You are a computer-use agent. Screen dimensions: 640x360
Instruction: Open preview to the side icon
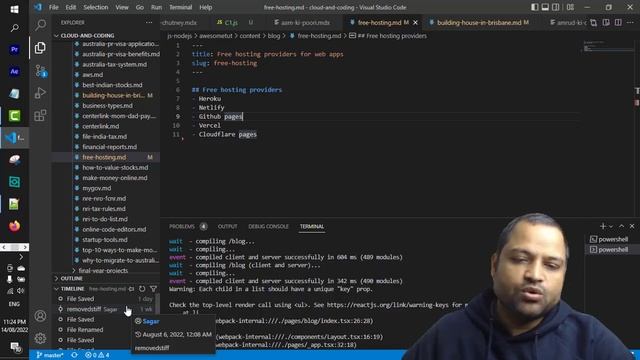point(606,22)
